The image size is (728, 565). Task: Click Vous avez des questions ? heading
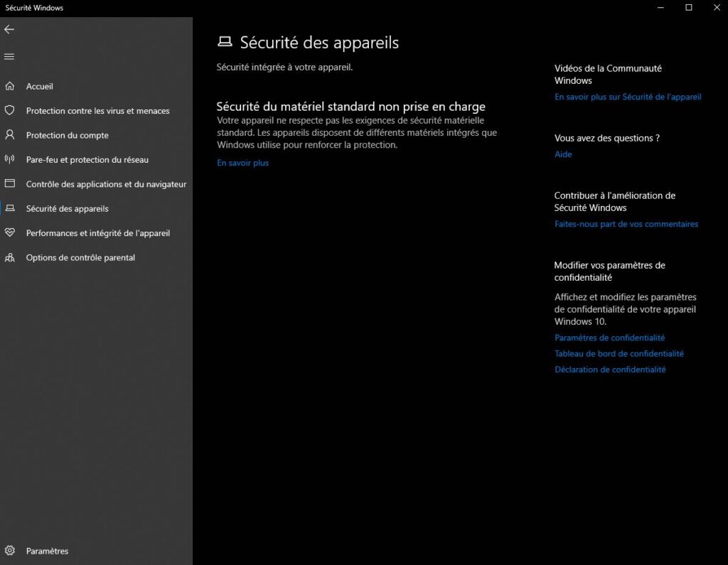607,138
